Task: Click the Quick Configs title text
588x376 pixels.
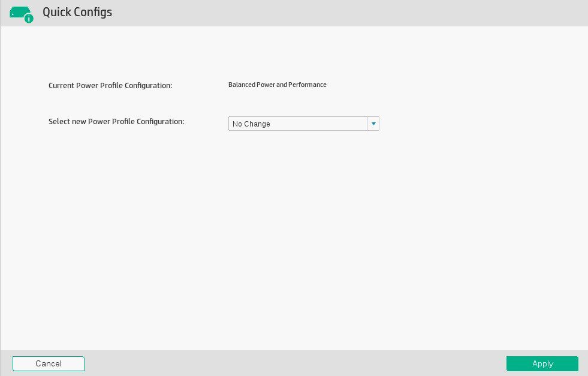Action: 77,12
